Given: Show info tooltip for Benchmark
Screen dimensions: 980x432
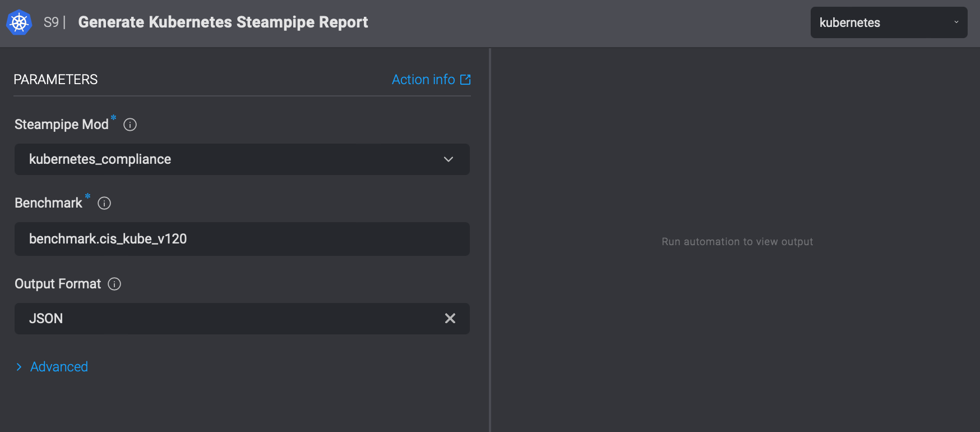Looking at the screenshot, I should click(104, 203).
